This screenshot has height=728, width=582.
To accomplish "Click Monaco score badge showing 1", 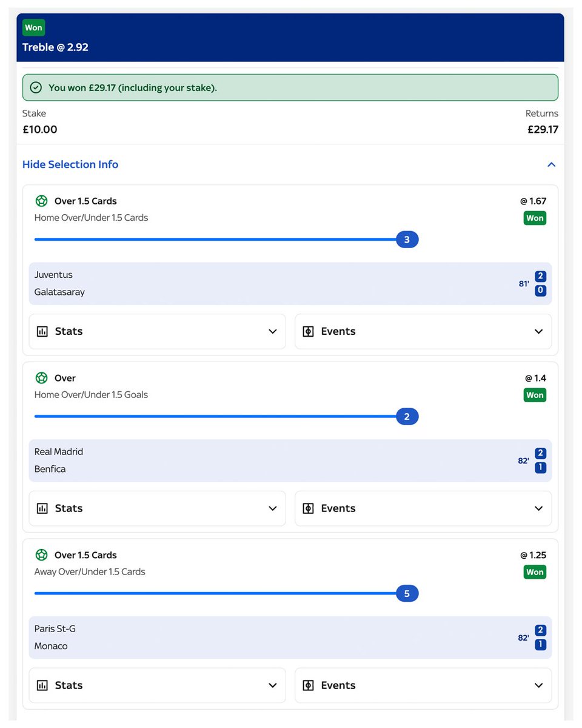I will coord(541,645).
